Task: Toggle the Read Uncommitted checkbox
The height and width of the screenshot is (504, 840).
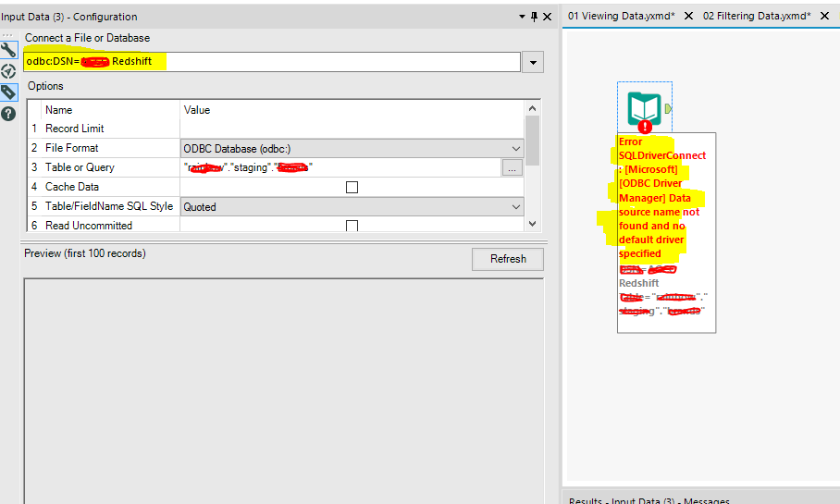Action: pyautogui.click(x=352, y=226)
